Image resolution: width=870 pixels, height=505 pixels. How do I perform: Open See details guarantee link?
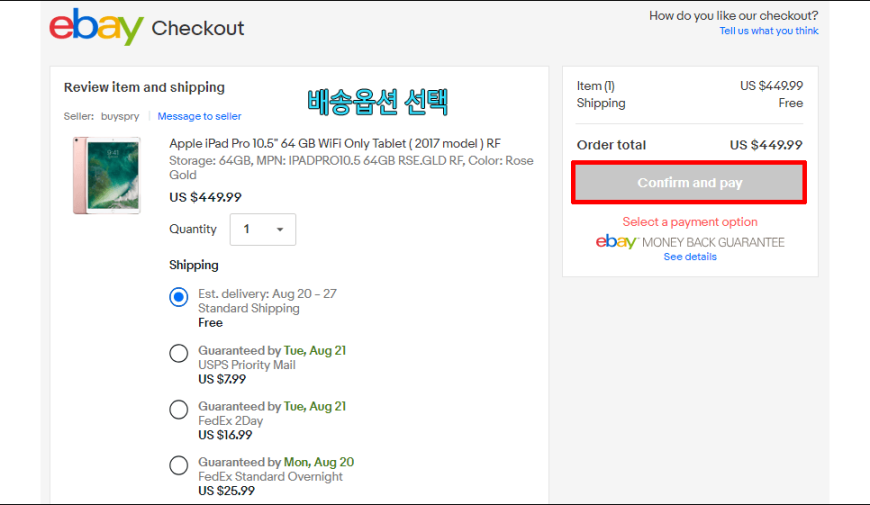(x=690, y=256)
